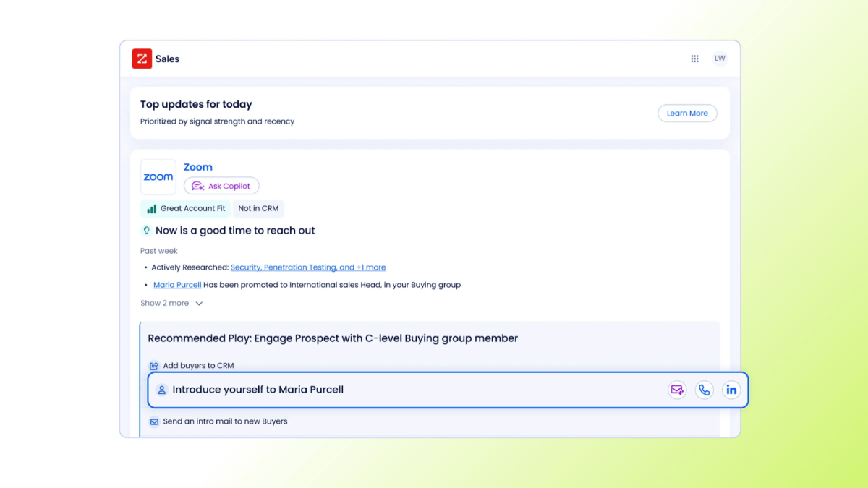The width and height of the screenshot is (868, 488).
Task: Ask Copilot about Zoom
Action: coord(221,186)
